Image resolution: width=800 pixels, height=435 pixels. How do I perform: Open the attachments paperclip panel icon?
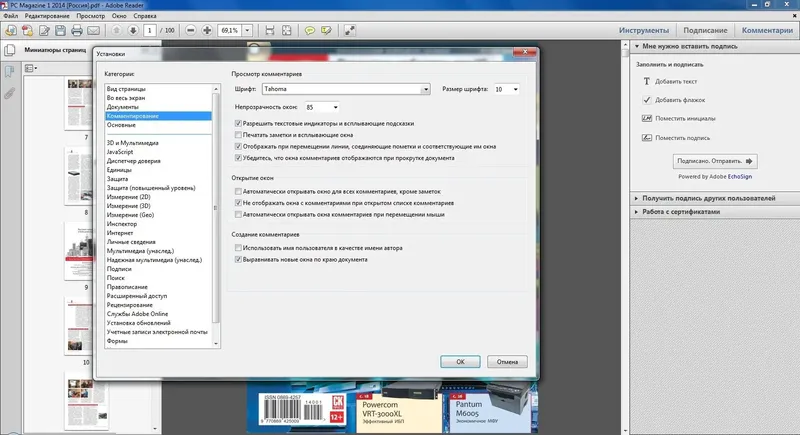(9, 93)
